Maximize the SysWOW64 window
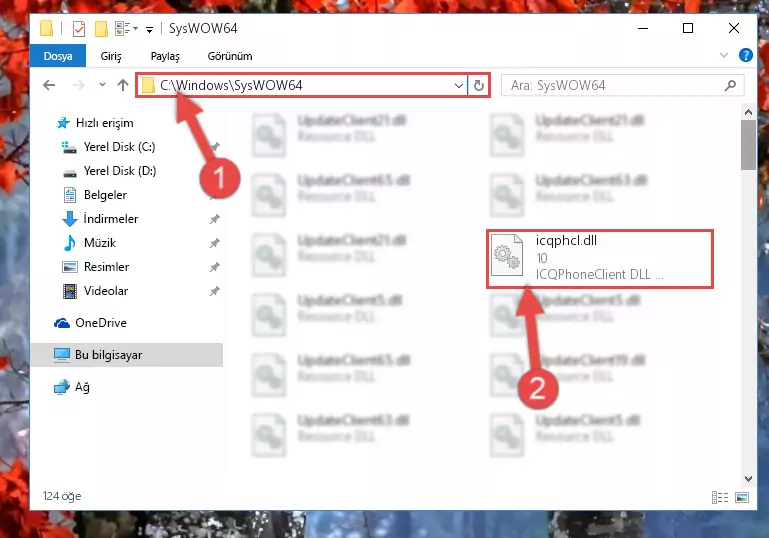 coord(688,28)
